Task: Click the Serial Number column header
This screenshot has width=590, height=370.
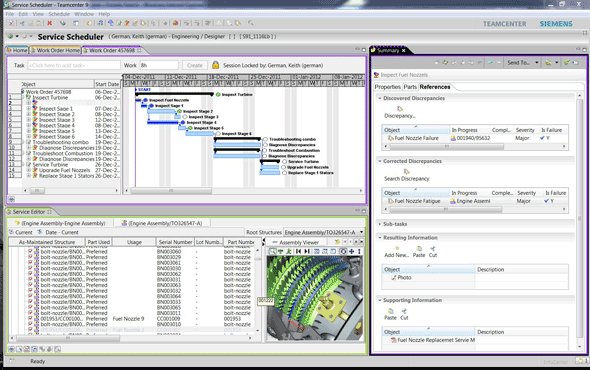Action: (175, 242)
